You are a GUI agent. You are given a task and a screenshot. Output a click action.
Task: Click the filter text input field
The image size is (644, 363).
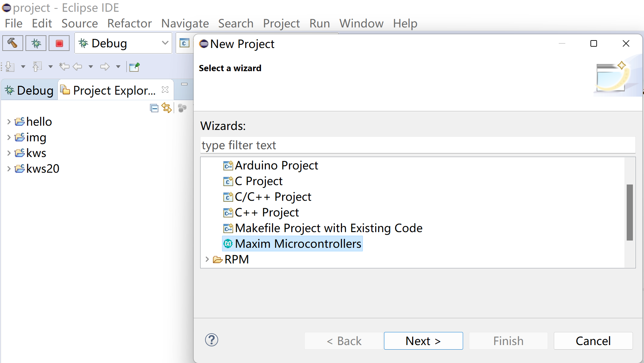coord(417,145)
